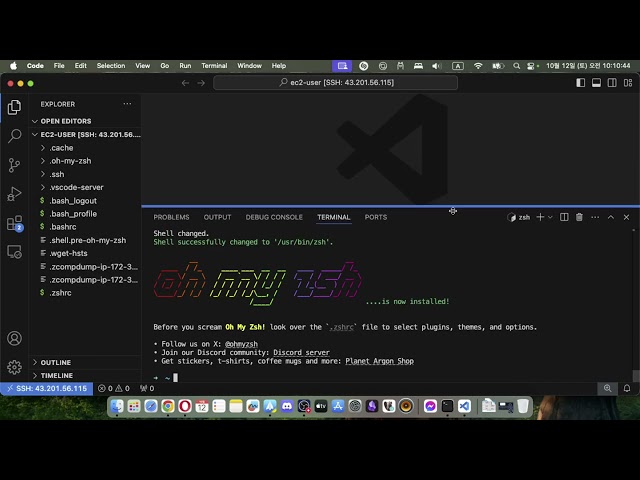Expand the Open Editors section
The width and height of the screenshot is (640, 480).
[86, 121]
